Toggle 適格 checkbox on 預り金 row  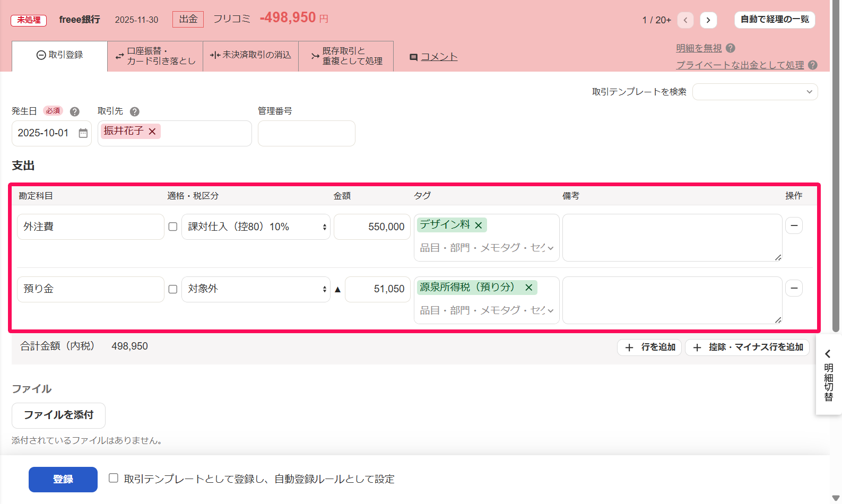173,289
